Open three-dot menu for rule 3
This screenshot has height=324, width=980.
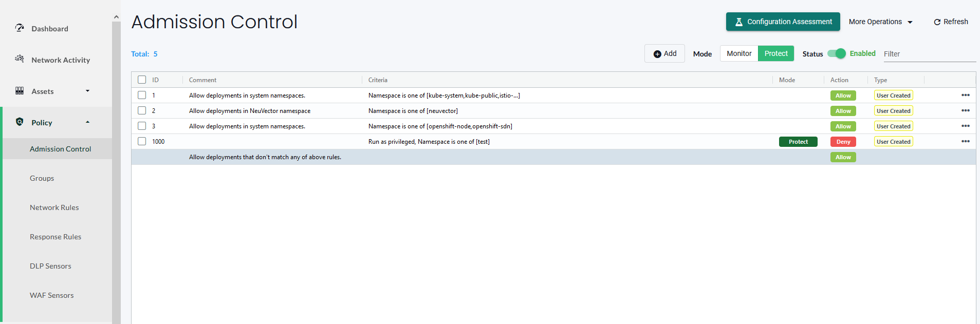(966, 126)
